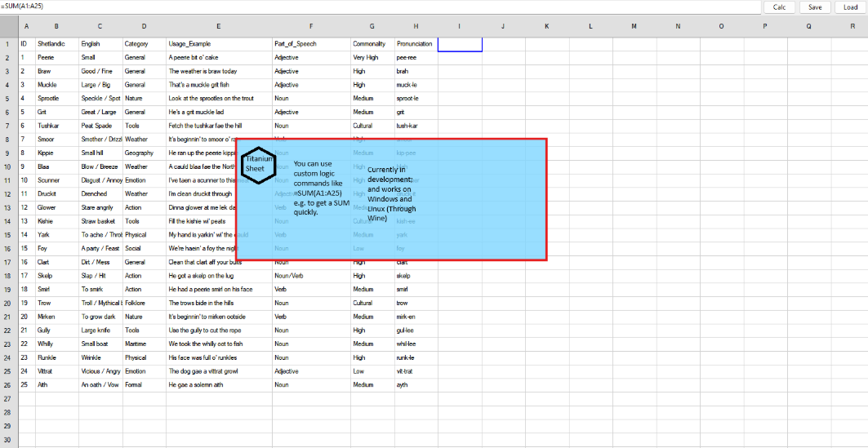Click the cell 'Peat Spade'
The width and height of the screenshot is (868, 448).
tap(100, 126)
